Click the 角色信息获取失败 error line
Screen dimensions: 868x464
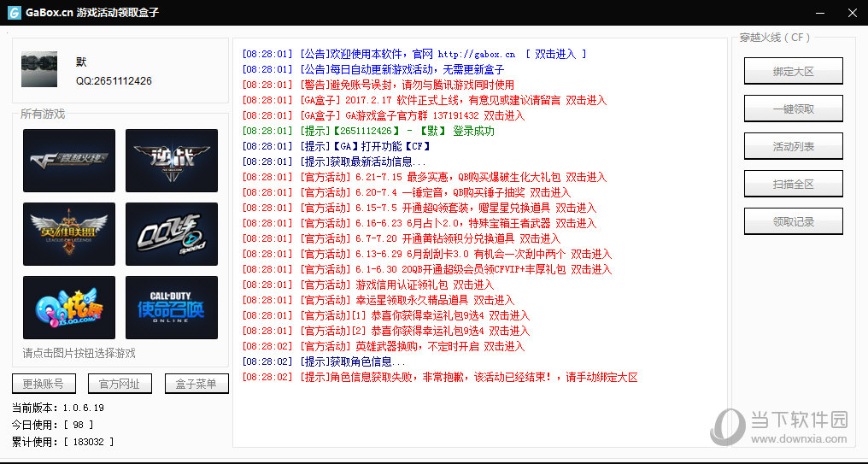440,378
